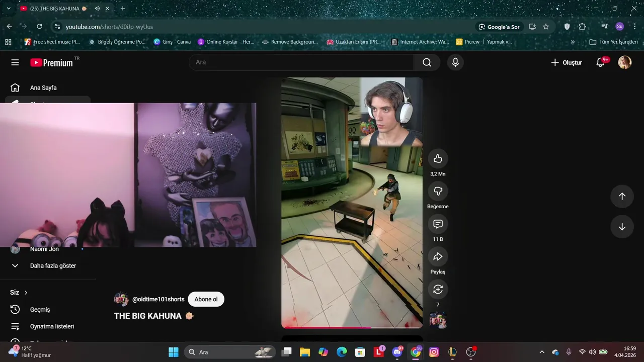Go back in browser
The width and height of the screenshot is (644, 362).
[x=10, y=27]
